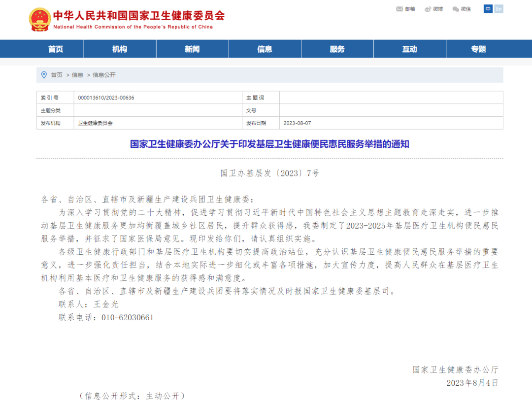Click the 发布机构 label cell
Viewport: 532px width, 405px height.
(55, 123)
